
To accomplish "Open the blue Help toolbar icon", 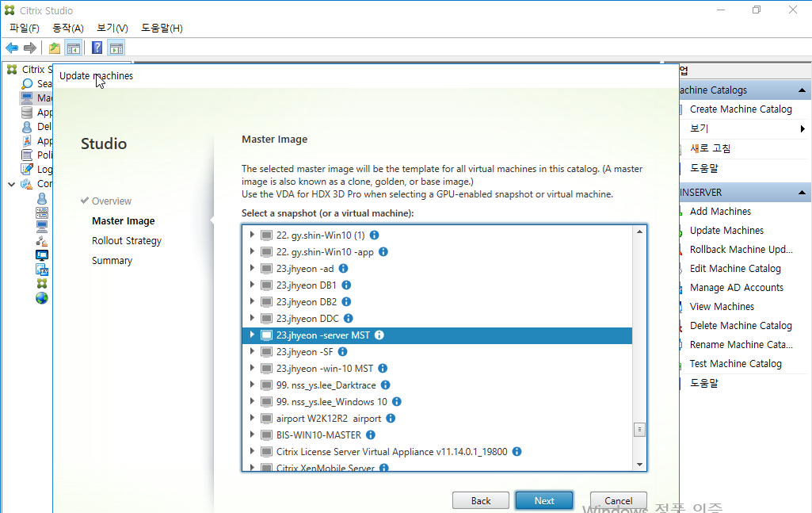I will (x=97, y=48).
